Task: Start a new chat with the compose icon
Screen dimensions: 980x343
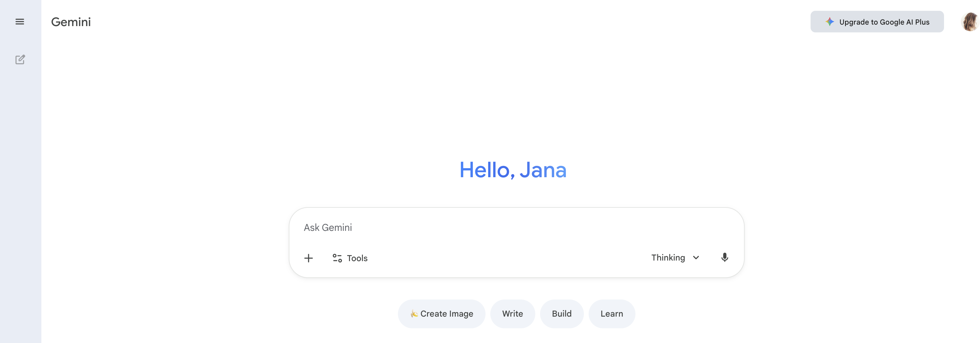Action: pyautogui.click(x=20, y=60)
